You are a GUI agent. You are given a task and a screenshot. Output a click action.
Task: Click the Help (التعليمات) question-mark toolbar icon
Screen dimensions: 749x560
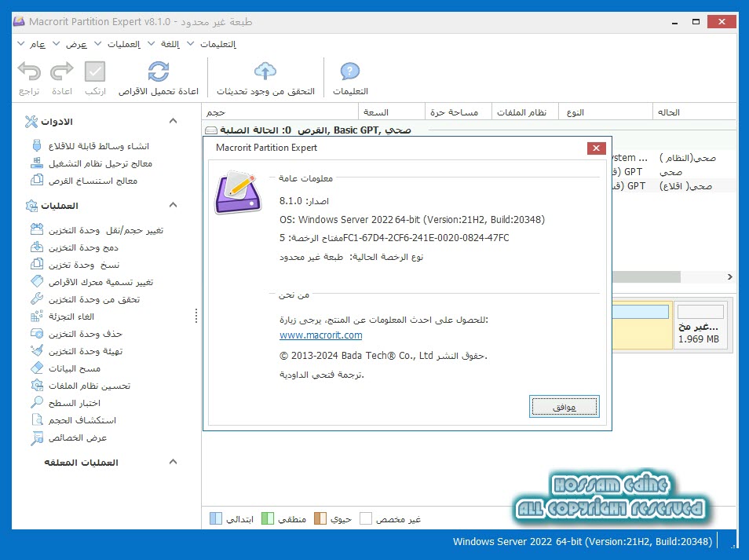click(350, 71)
